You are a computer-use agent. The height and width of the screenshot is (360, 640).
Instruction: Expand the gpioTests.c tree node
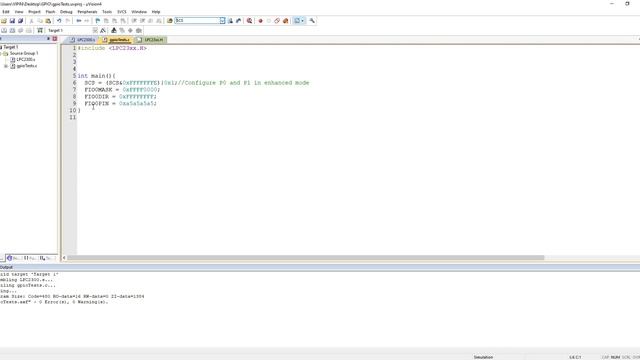pyautogui.click(x=6, y=66)
